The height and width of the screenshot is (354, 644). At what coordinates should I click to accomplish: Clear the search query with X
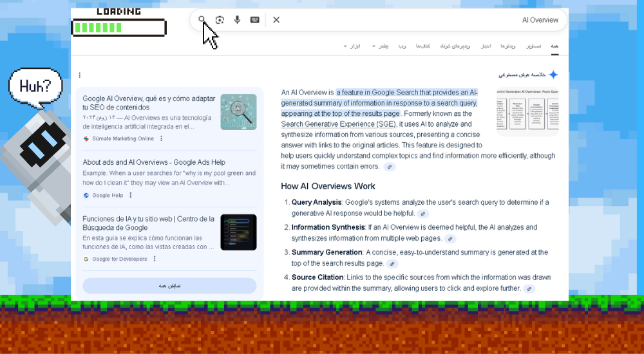[x=276, y=20]
